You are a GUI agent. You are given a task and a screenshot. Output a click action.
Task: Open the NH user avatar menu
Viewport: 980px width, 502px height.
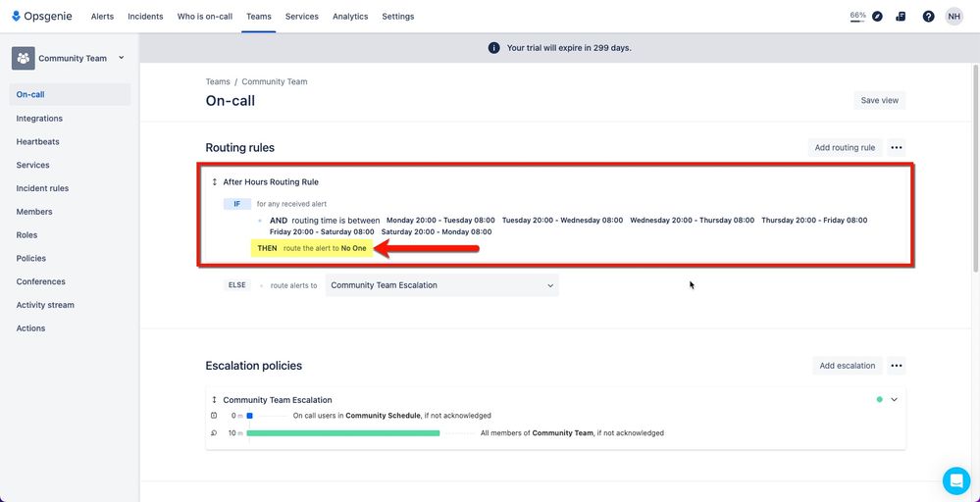pos(954,17)
